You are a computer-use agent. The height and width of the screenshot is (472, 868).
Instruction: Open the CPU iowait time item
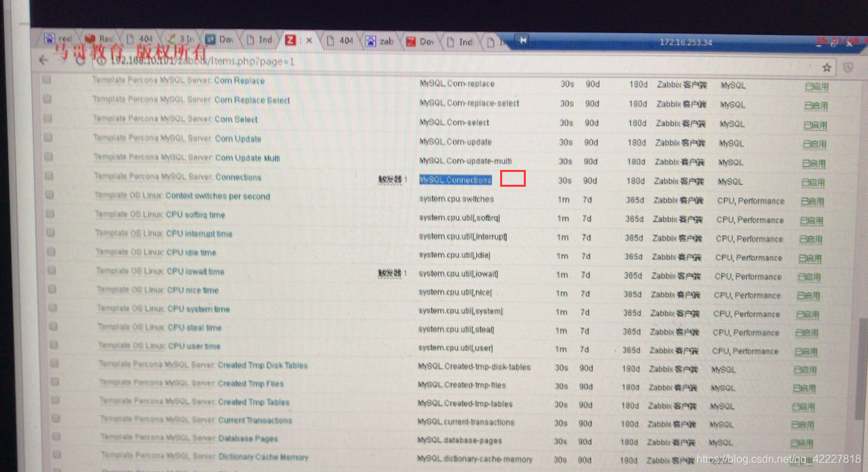(196, 272)
